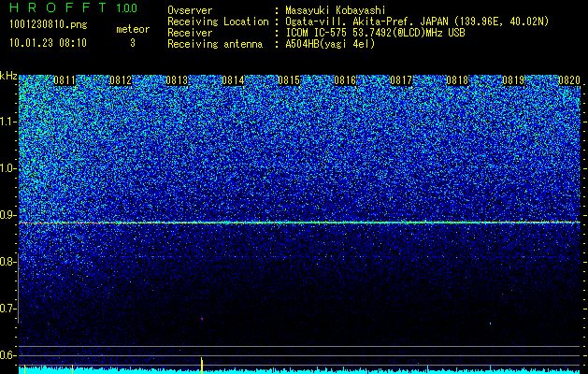
Task: Click the 0.8 kHz axis label
Action: (x=8, y=262)
